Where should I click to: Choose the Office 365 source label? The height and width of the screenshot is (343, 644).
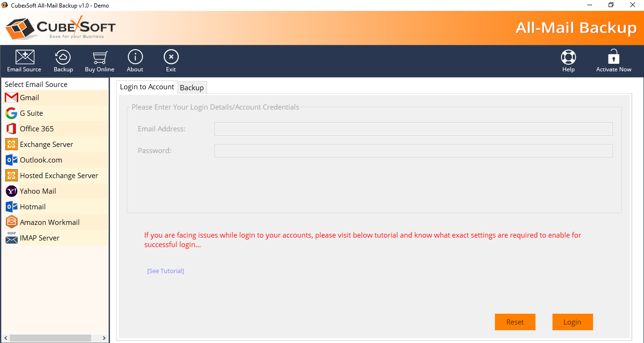point(37,129)
